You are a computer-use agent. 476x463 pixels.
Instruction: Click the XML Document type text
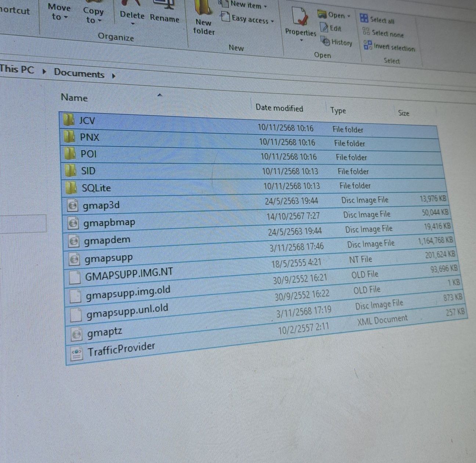tap(382, 320)
